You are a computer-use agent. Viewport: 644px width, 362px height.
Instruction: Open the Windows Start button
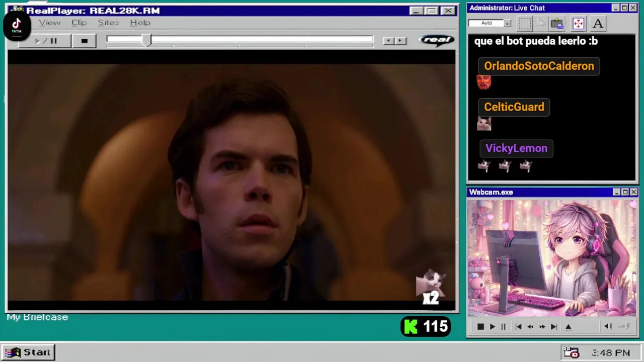(x=28, y=352)
